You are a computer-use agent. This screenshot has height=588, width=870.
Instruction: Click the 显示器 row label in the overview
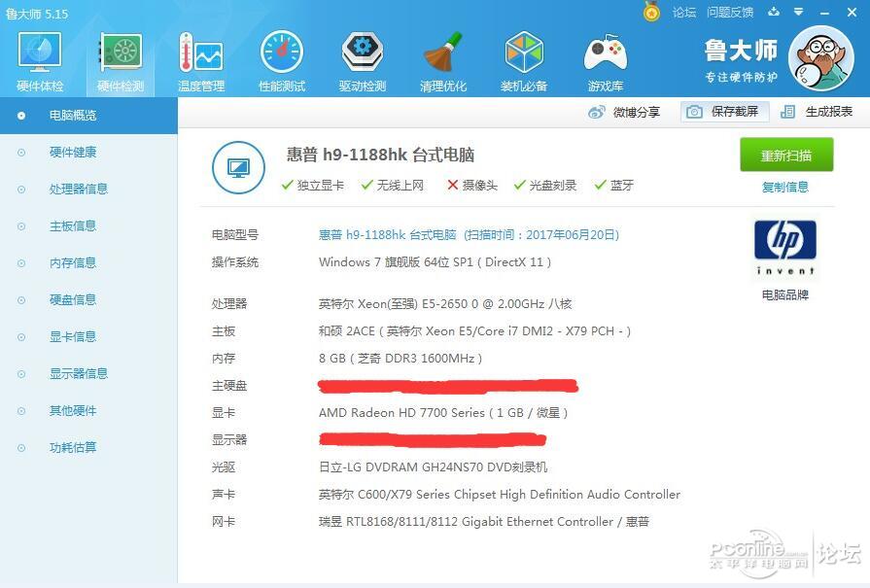click(x=229, y=440)
